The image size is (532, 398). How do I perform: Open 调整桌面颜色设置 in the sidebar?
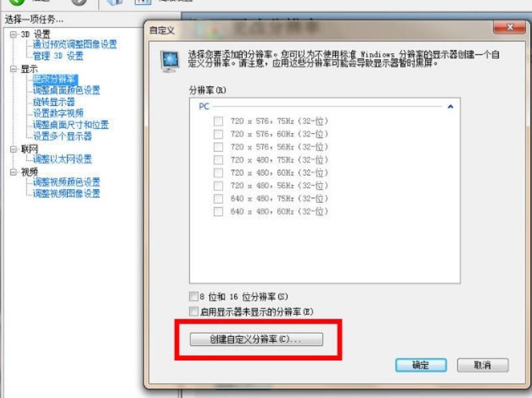click(66, 91)
